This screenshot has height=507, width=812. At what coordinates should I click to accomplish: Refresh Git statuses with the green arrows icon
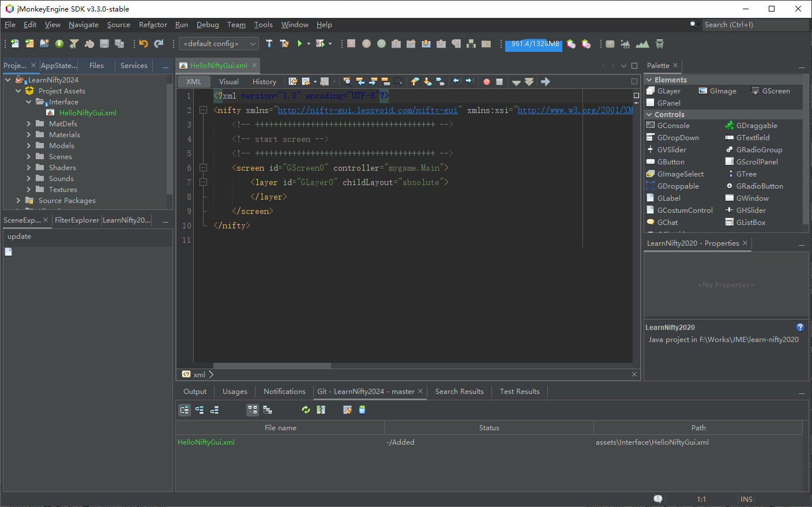(x=306, y=410)
